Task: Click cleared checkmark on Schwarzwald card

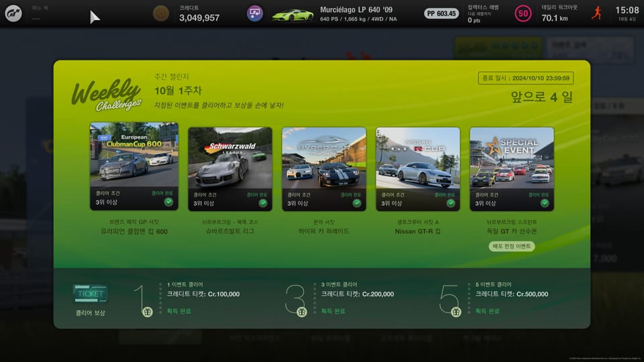Action: (263, 202)
